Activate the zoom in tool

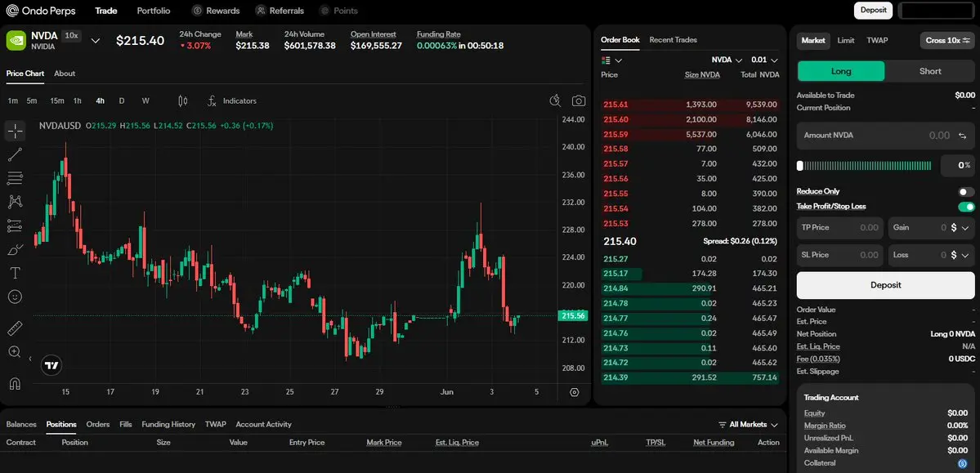pos(15,352)
